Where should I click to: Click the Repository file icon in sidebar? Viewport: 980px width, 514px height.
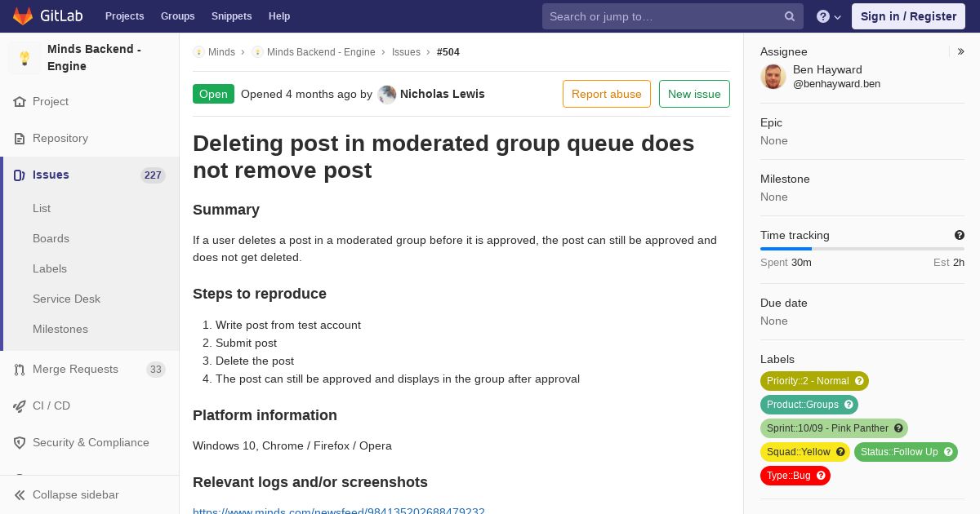20,139
